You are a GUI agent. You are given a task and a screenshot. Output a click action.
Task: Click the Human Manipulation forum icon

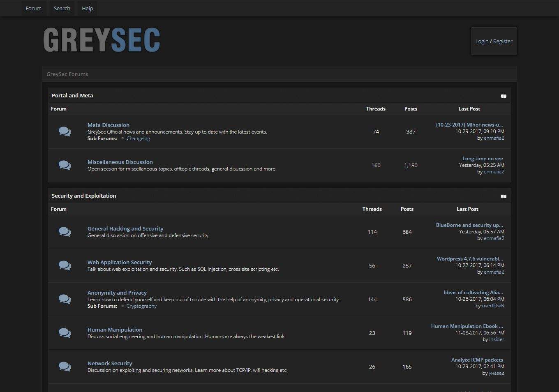(65, 333)
